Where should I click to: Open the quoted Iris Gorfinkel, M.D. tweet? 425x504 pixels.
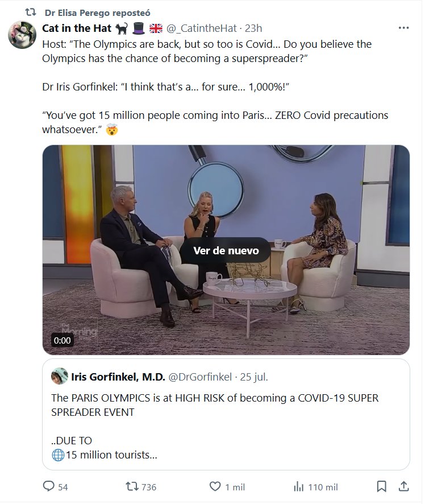tap(226, 421)
